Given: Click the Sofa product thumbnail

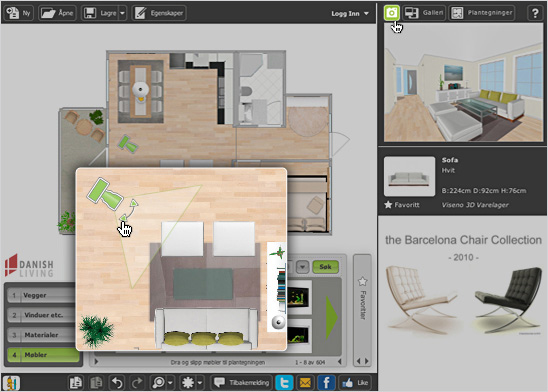Looking at the screenshot, I should point(409,176).
